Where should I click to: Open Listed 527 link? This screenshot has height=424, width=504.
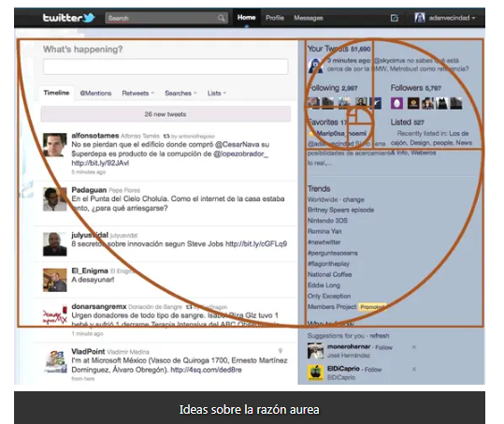(408, 123)
